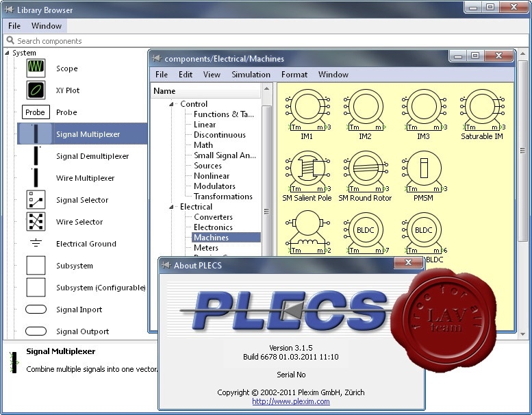Click the Probe block icon

tap(36, 112)
